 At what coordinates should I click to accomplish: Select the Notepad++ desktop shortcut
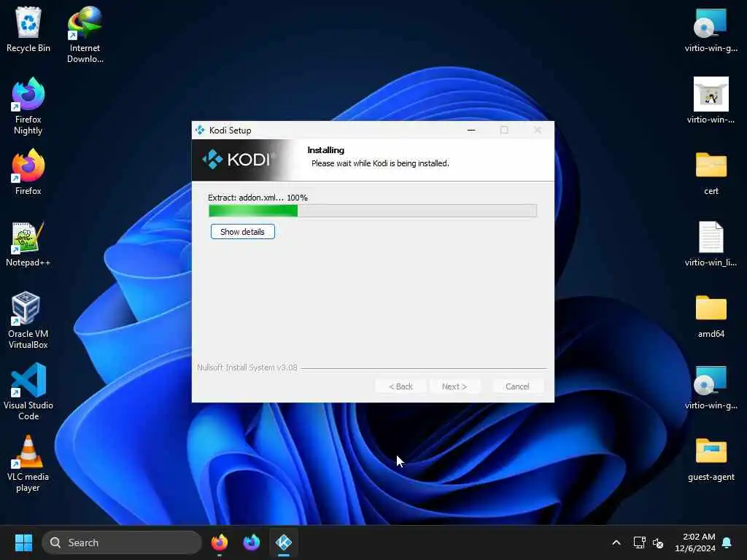click(28, 244)
